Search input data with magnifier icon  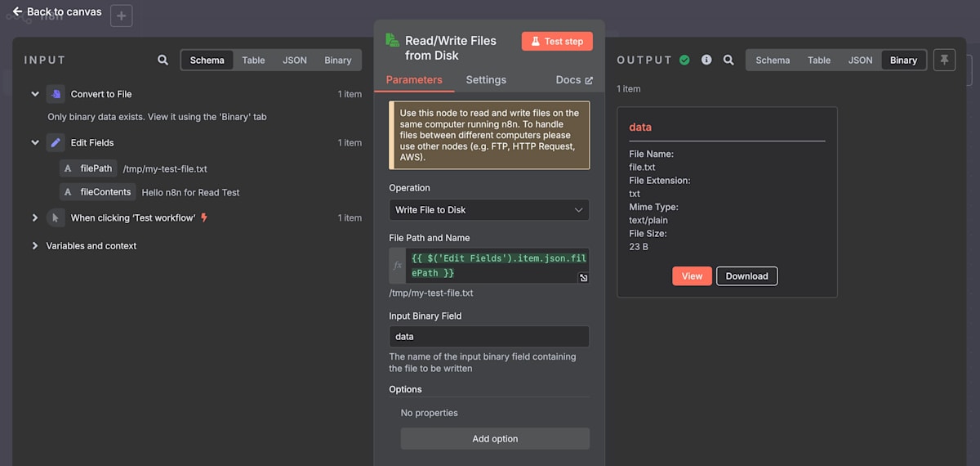pos(163,60)
